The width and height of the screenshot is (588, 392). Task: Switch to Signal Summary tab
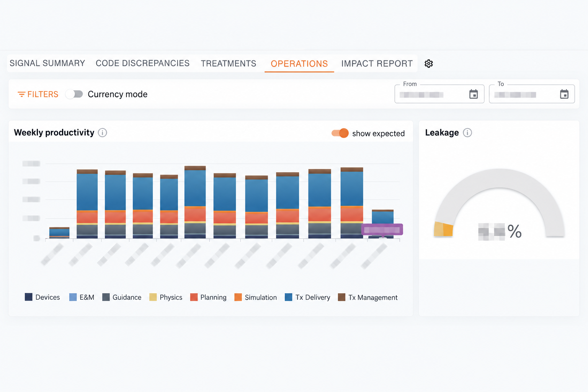(47, 63)
